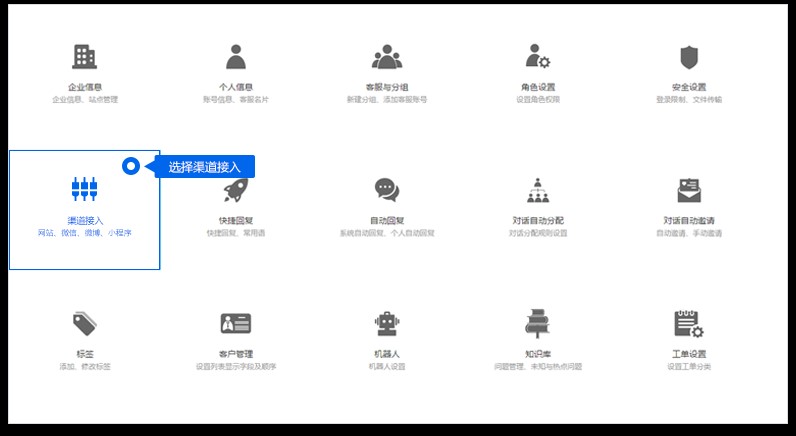
Task: Click the subtitle 自动邀请、手动邀请
Action: [x=689, y=233]
